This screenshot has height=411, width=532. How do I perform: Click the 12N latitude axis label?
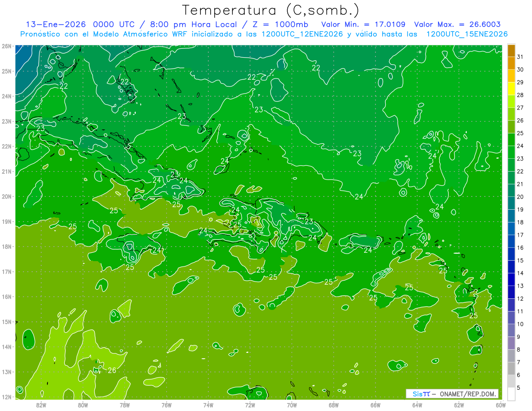6,397
